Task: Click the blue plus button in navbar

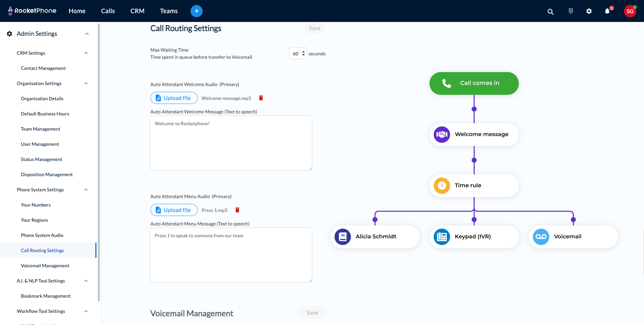Action: click(197, 11)
